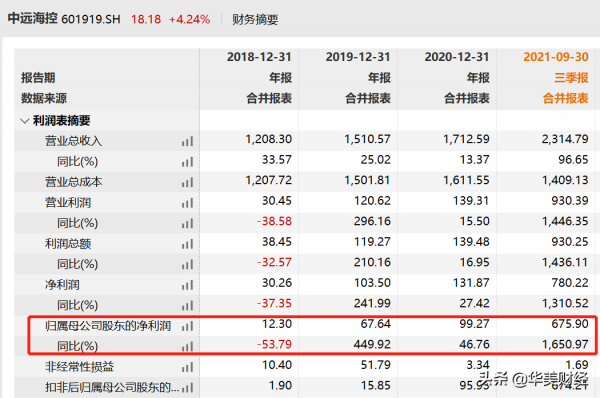Click the growth value 449.92

click(x=372, y=344)
